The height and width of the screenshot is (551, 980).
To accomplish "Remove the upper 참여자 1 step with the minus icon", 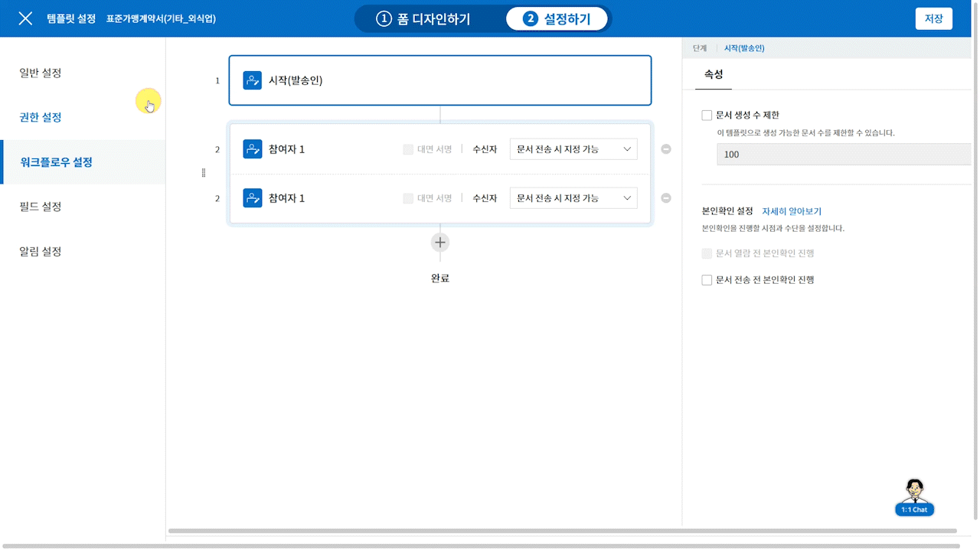I will 666,149.
